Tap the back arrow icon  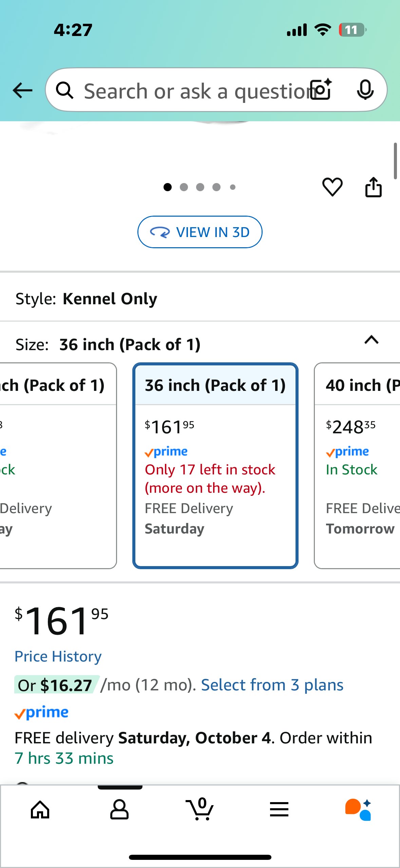[22, 90]
